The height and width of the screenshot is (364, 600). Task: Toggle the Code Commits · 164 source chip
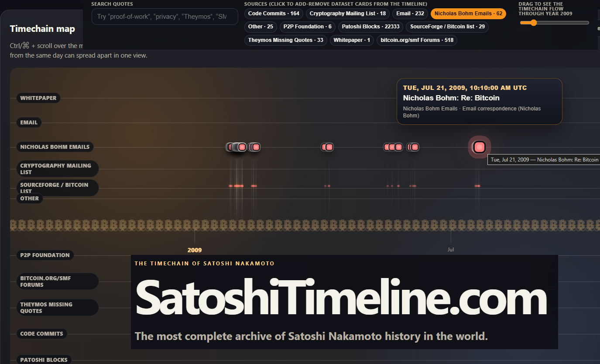[x=274, y=14]
